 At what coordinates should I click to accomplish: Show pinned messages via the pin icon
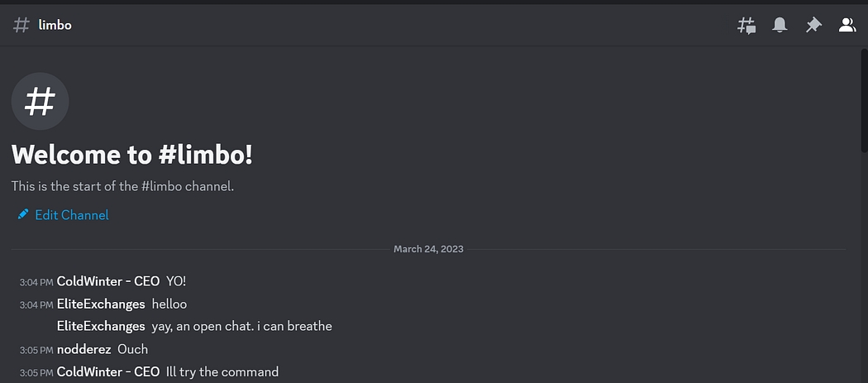813,26
